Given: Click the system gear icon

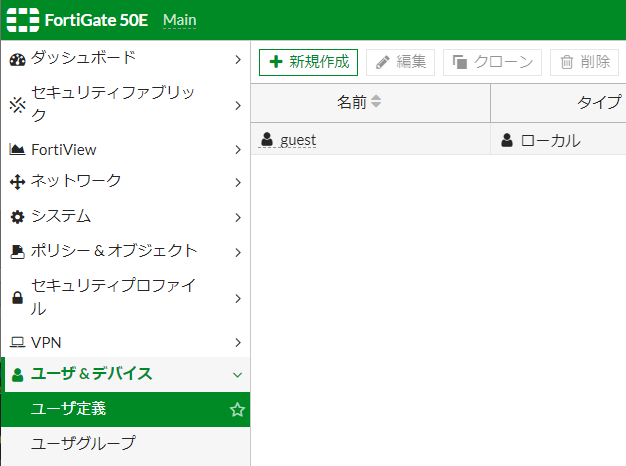Looking at the screenshot, I should (17, 217).
